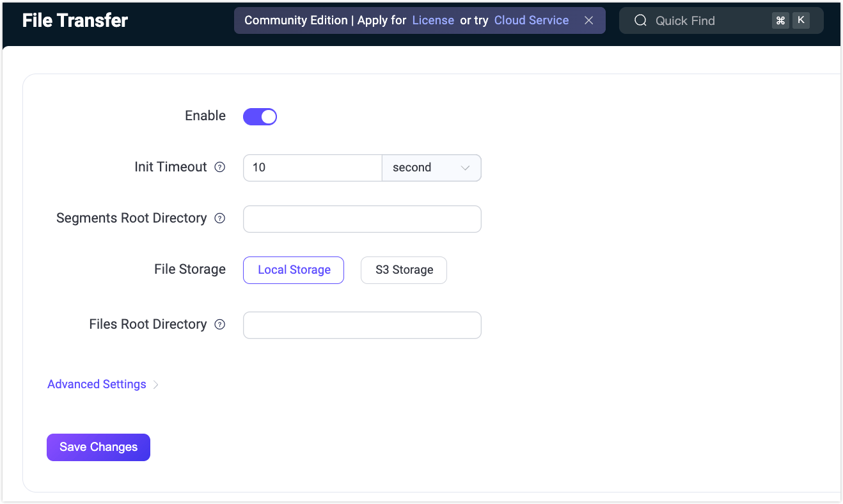Click the Init Timeout value field
Image resolution: width=843 pixels, height=504 pixels.
(x=312, y=168)
